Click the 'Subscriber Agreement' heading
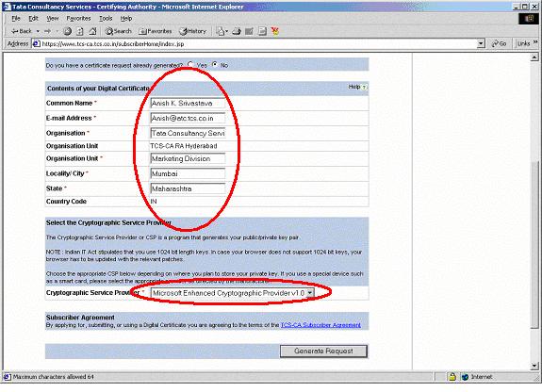 [x=80, y=318]
